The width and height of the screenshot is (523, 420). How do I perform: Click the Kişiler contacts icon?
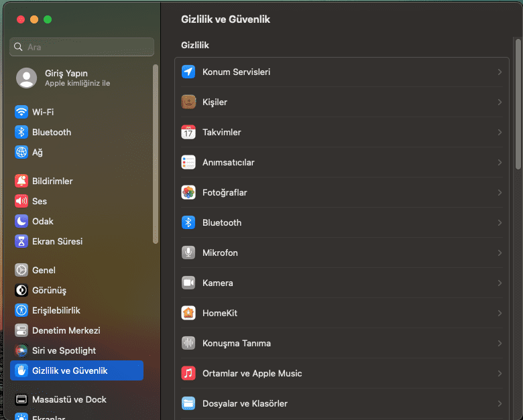coord(188,102)
